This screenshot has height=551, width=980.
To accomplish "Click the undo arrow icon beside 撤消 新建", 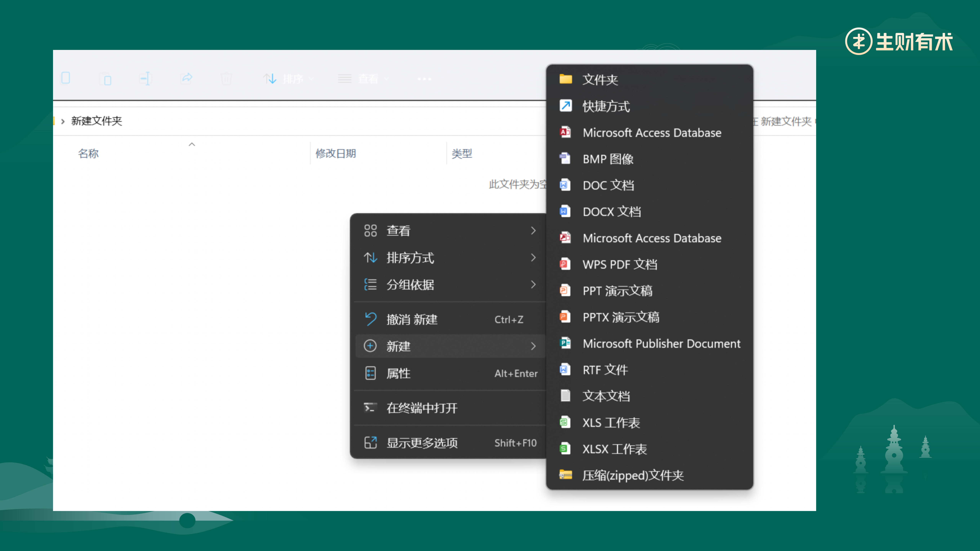I will 370,319.
